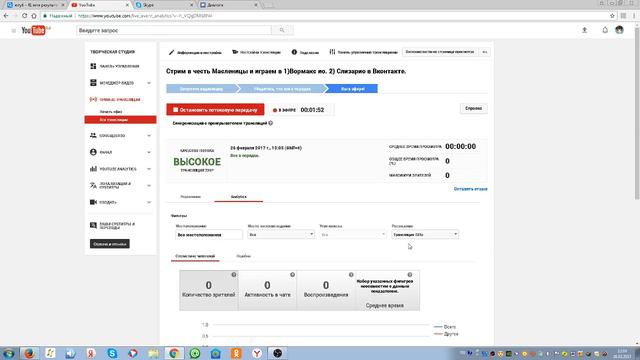Select the Analytics tab
The height and width of the screenshot is (360, 640).
pyautogui.click(x=238, y=197)
